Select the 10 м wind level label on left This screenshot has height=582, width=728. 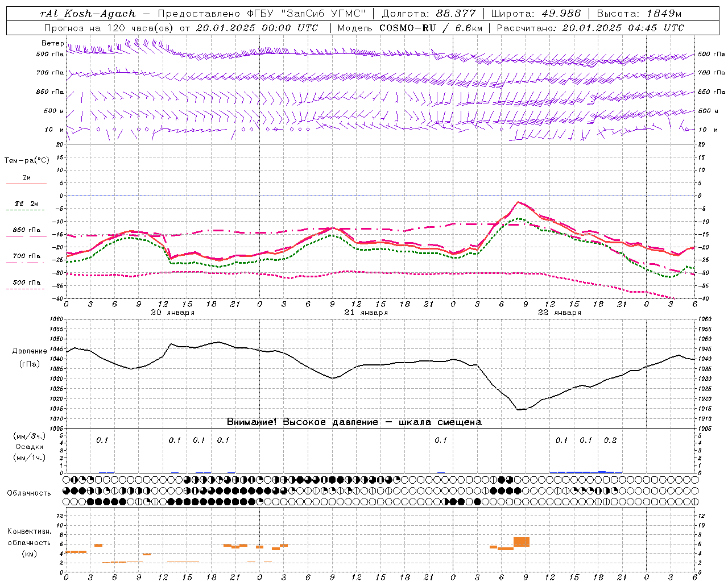(55, 130)
